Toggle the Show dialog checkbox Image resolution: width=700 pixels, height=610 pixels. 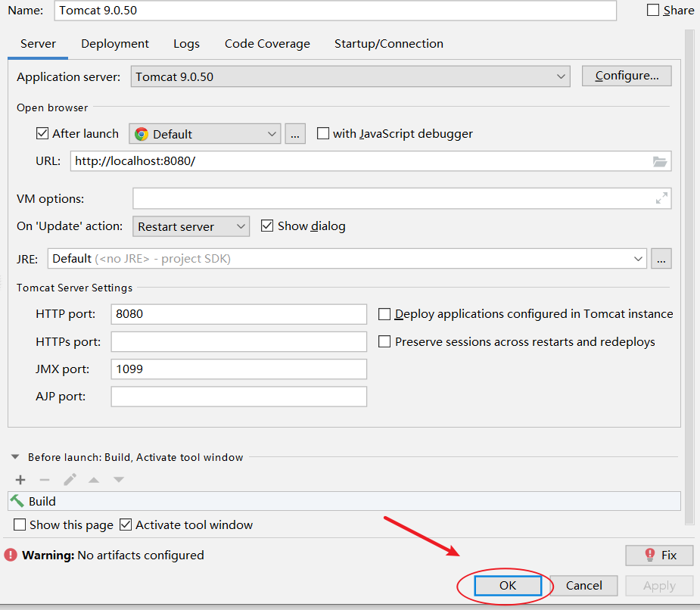click(x=267, y=226)
